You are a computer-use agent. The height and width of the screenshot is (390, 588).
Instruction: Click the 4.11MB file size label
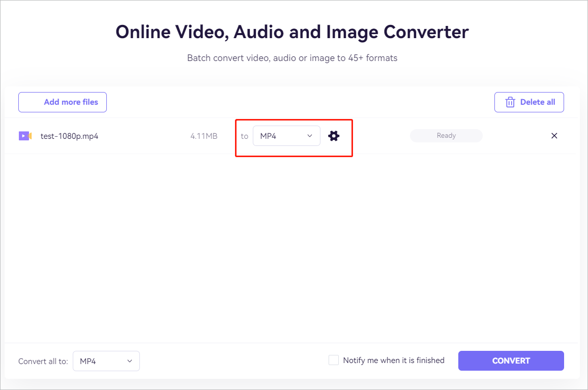204,136
